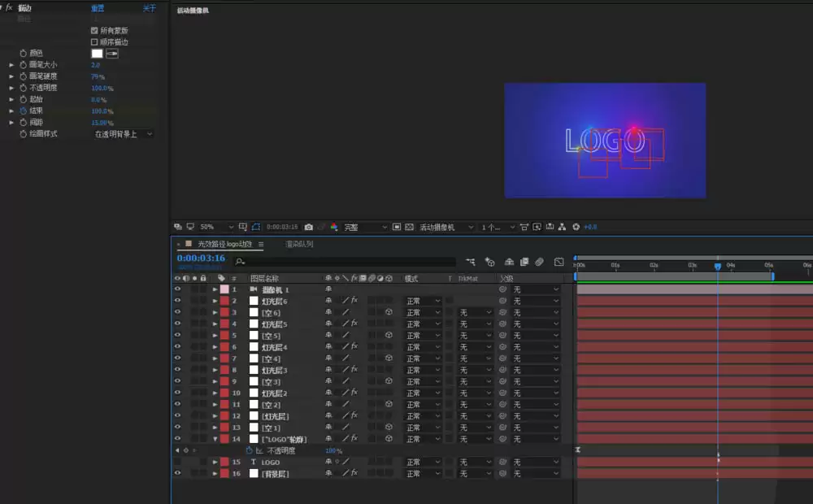813x504 pixels.
Task: Open the graph editor icon
Action: point(559,262)
